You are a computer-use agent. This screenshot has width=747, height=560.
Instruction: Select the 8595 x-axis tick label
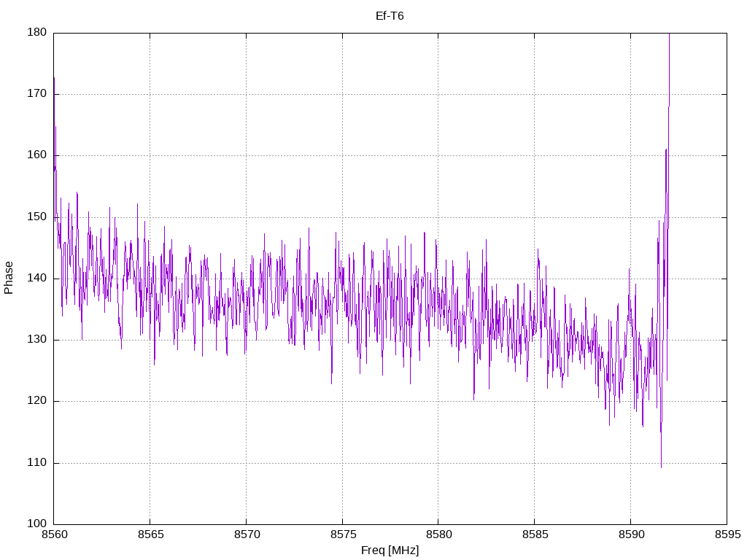727,535
